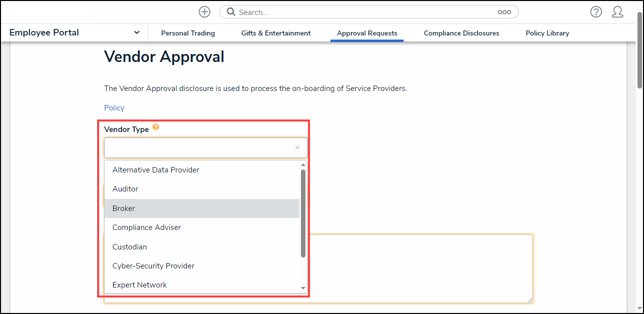Image resolution: width=644 pixels, height=314 pixels.
Task: Go to the Policy Library tab
Action: click(x=547, y=33)
